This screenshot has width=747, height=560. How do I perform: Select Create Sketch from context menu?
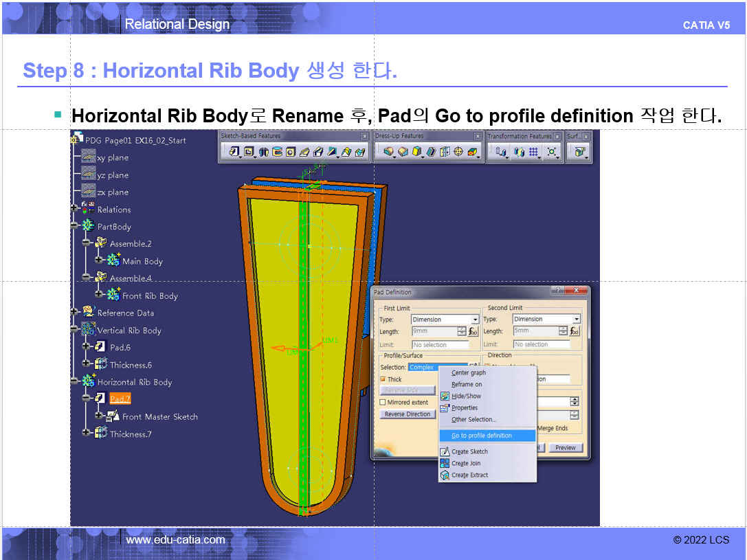tap(469, 451)
